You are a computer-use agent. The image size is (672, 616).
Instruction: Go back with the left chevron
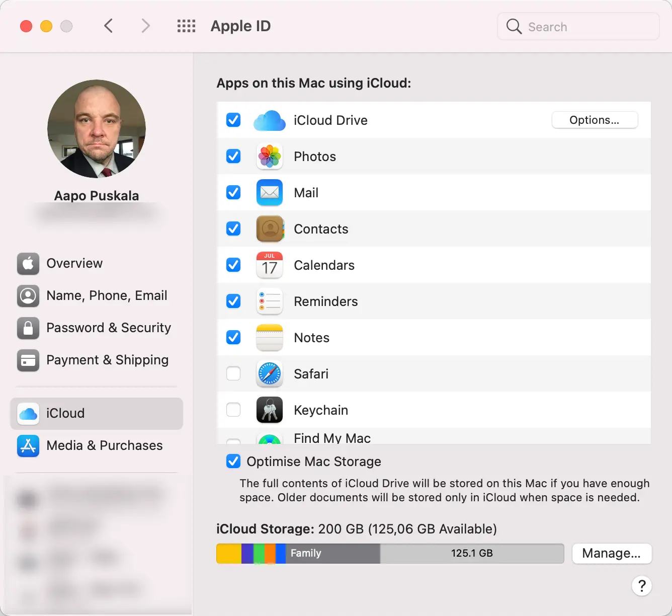click(x=108, y=26)
